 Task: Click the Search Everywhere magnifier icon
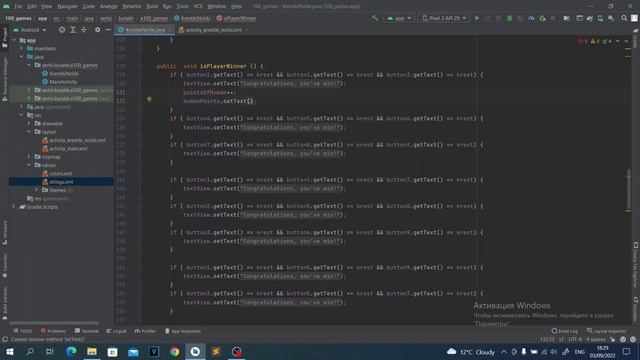click(624, 18)
